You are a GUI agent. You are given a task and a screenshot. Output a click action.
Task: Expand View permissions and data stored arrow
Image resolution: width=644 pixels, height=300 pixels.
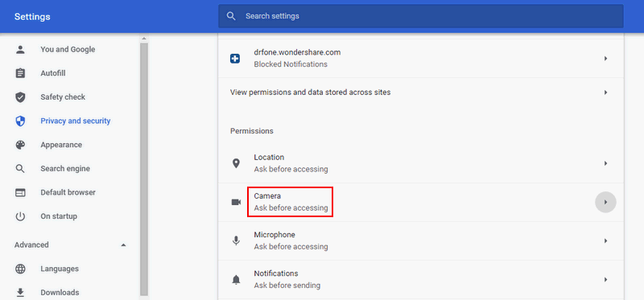pos(605,92)
